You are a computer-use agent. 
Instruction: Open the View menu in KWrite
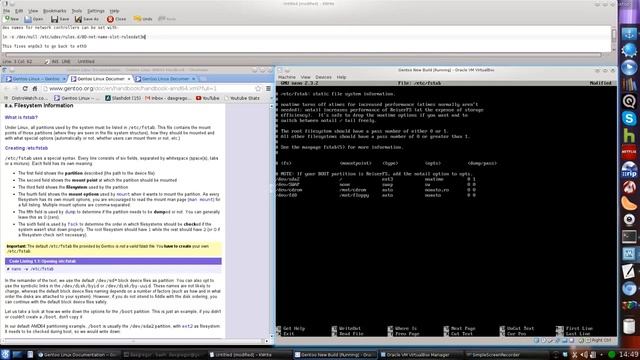33,11
